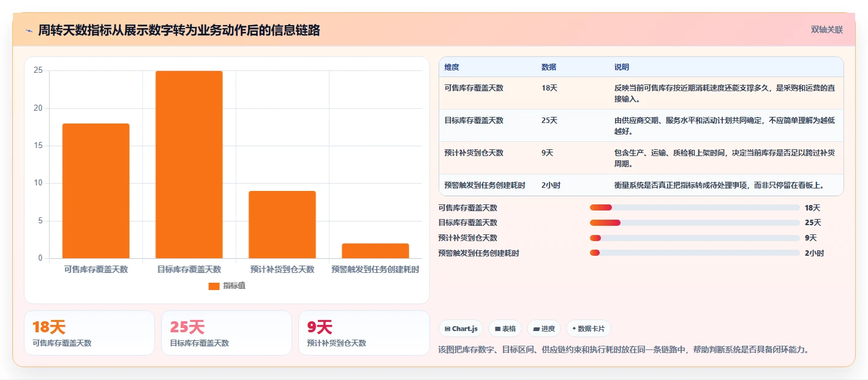Click the y-axis tick label 20
Image resolution: width=868 pixels, height=380 pixels.
click(38, 108)
